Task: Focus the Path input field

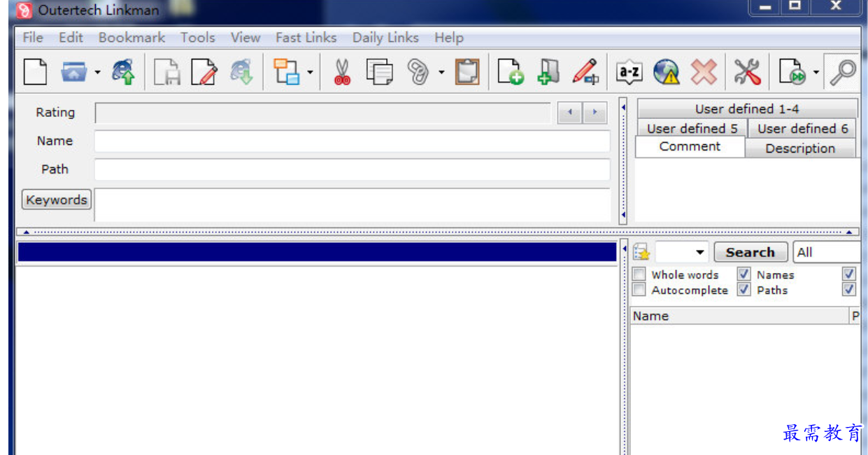Action: (353, 169)
